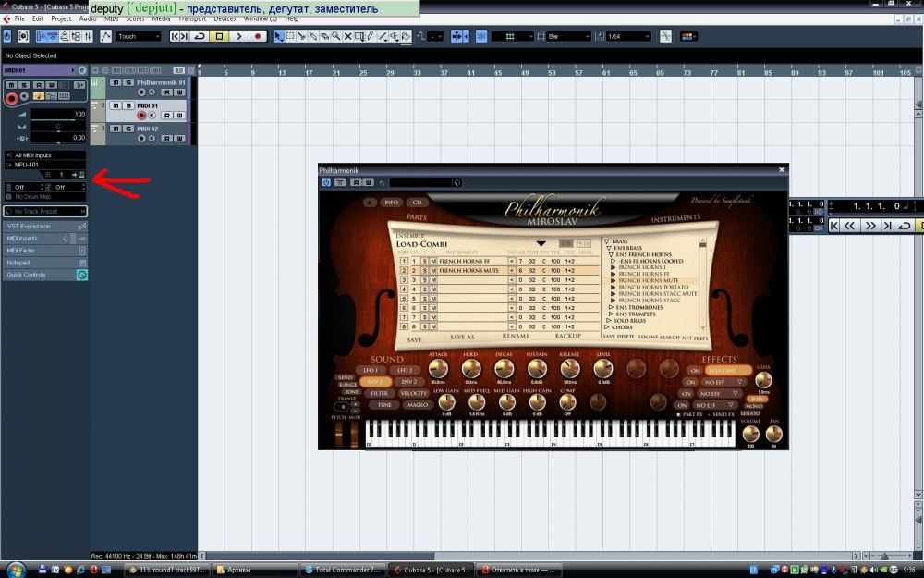Click the MIDI 01 inspector volume field
Viewport: 924px width, 578px height.
pos(58,114)
